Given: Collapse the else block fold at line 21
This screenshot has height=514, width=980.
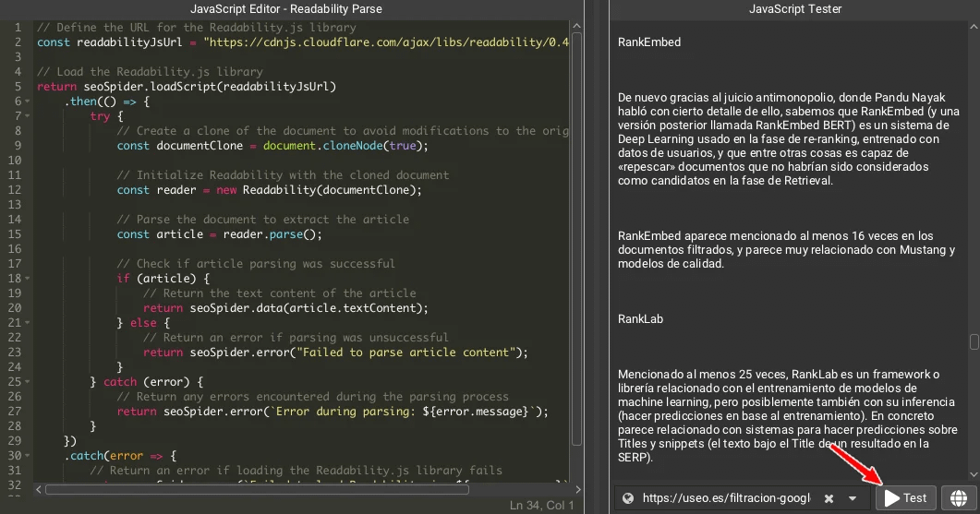Looking at the screenshot, I should click(28, 323).
